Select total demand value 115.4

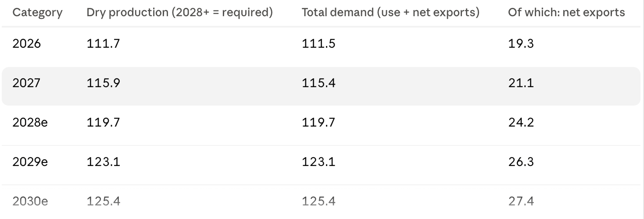[x=318, y=83]
